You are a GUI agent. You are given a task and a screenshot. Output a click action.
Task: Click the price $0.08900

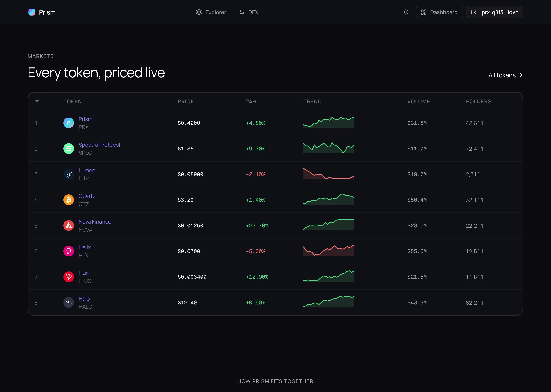pos(190,174)
